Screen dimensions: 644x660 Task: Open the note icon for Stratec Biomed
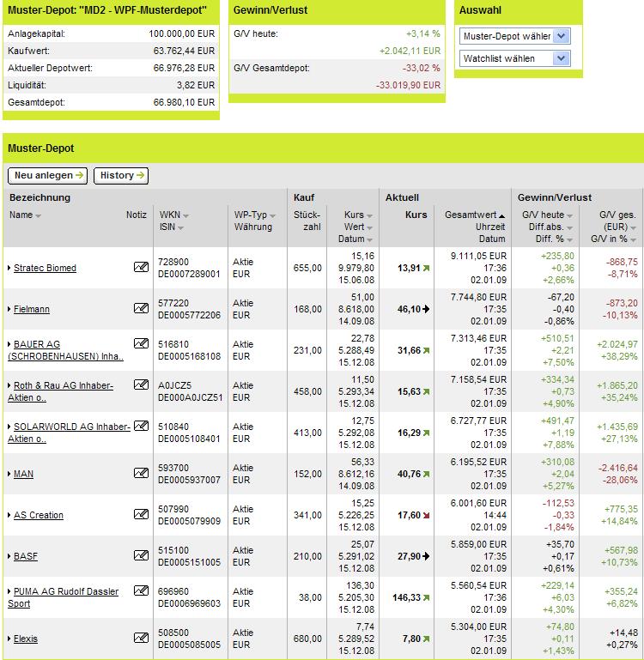pos(141,267)
